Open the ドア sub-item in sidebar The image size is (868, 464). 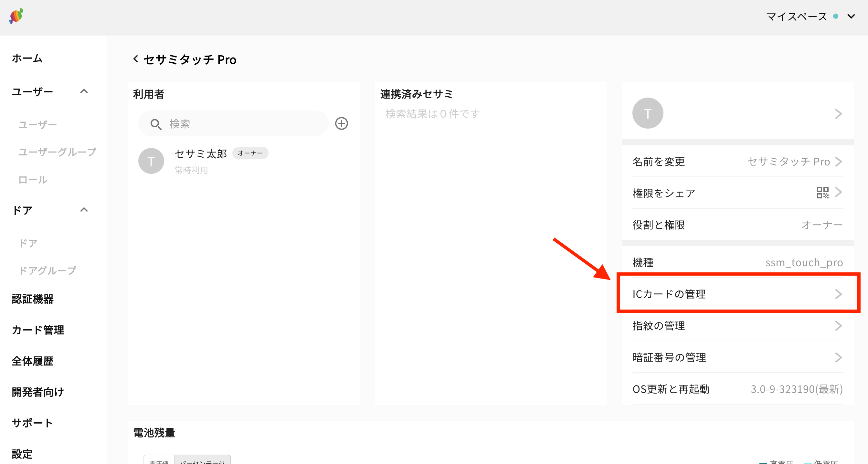28,243
